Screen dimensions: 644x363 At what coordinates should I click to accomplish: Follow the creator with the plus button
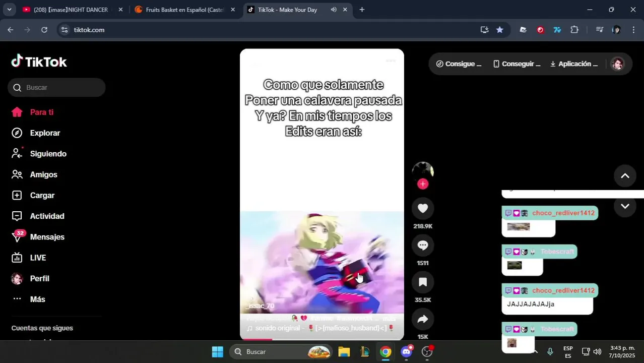pos(423,184)
